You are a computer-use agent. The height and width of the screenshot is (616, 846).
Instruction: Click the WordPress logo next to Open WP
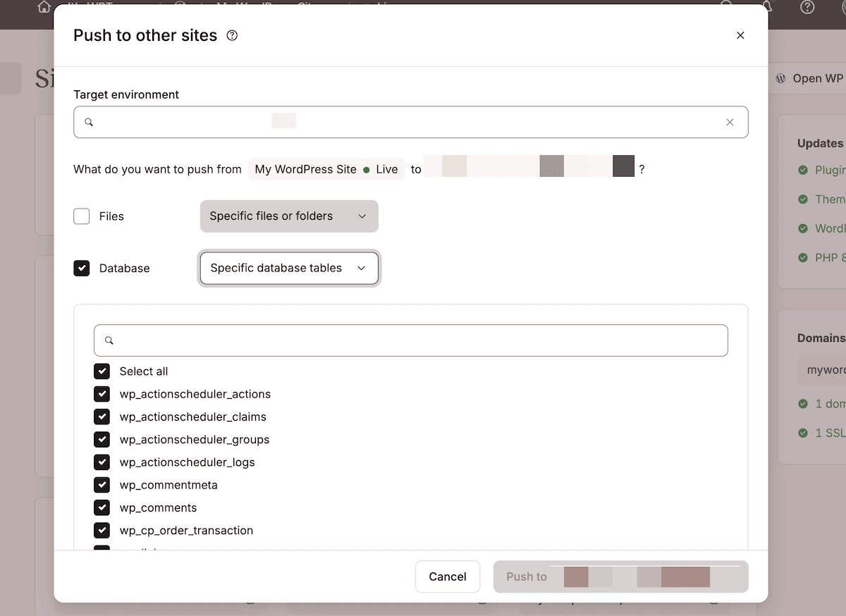[780, 78]
